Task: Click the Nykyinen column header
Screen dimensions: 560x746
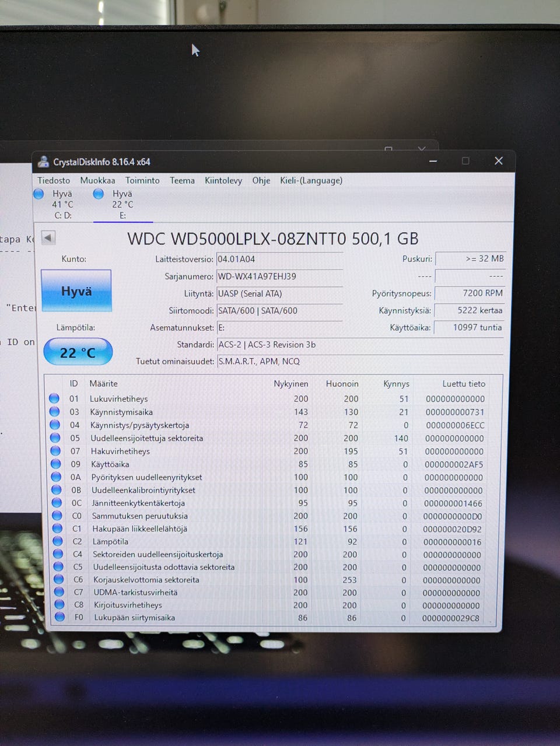Action: point(291,384)
